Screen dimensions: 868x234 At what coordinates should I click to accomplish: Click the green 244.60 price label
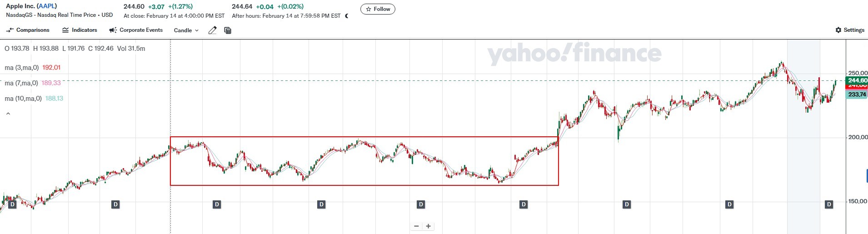[x=857, y=80]
